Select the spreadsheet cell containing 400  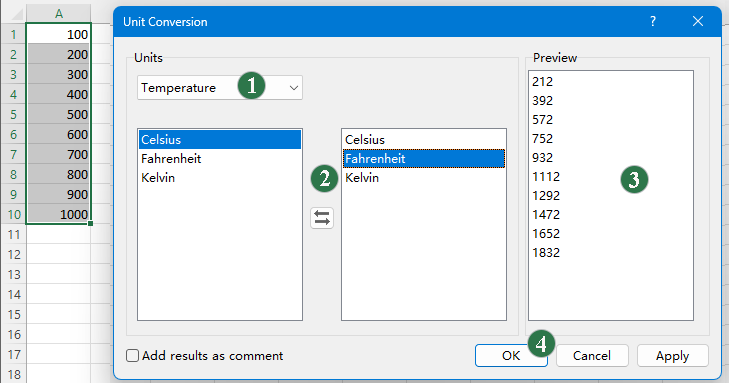(x=59, y=94)
